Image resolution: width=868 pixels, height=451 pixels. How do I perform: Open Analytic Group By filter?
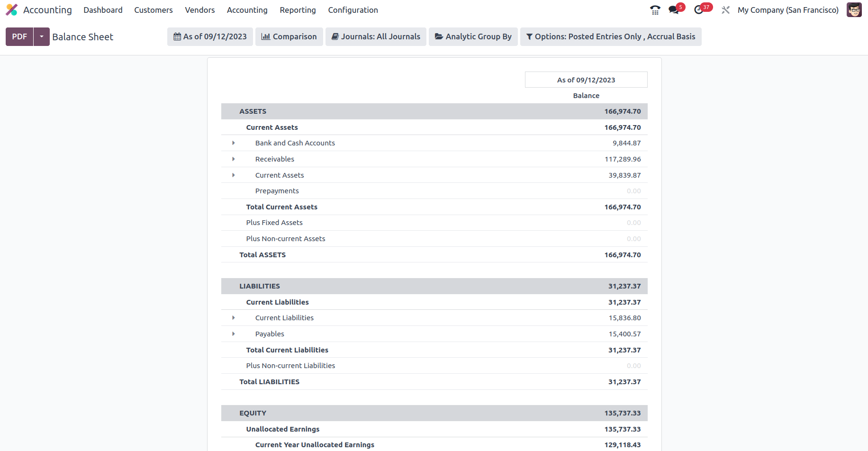(x=473, y=36)
